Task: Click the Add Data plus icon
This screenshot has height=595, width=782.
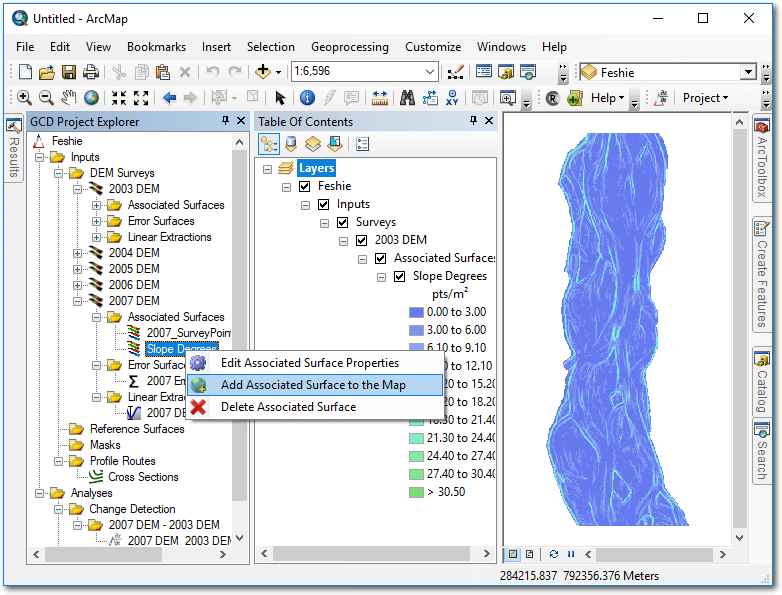Action: click(263, 72)
